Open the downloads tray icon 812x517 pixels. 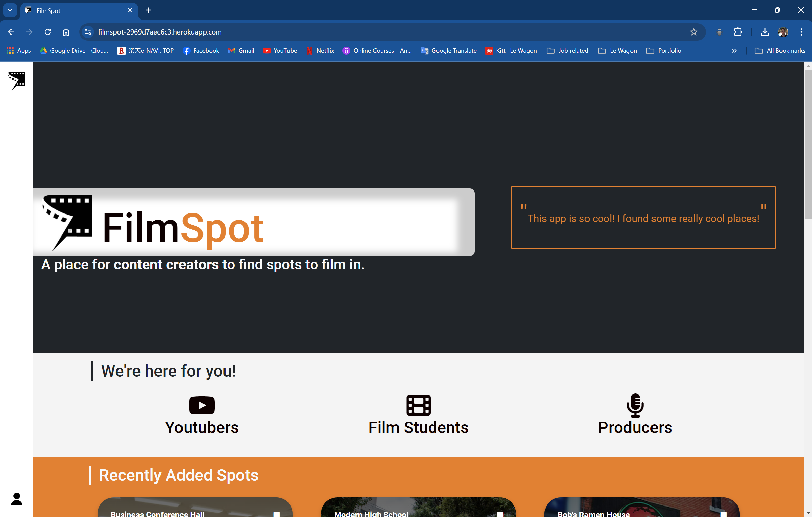click(765, 32)
